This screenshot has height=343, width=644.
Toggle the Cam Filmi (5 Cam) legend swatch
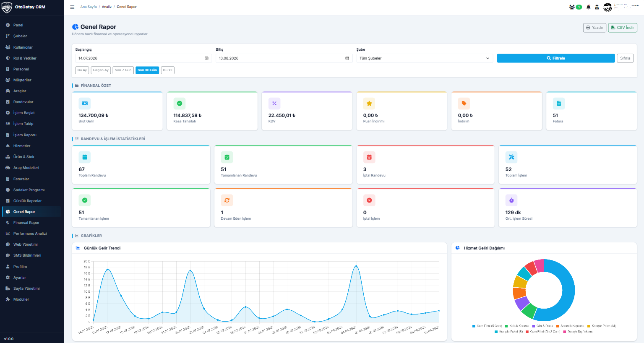[474, 326]
